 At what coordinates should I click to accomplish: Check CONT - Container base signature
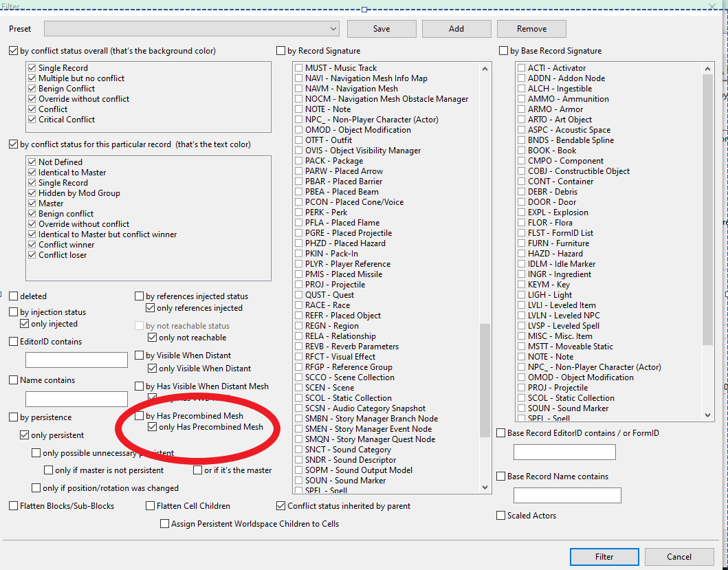[522, 181]
